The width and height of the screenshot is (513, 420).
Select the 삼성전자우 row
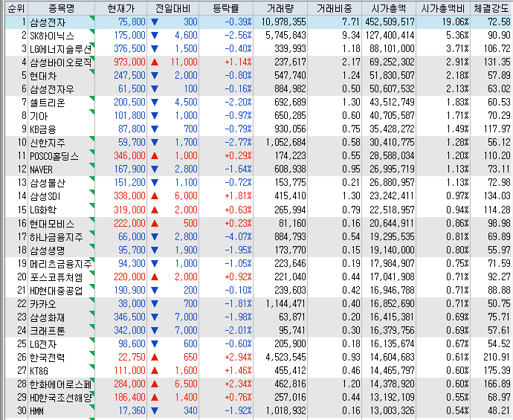259,89
